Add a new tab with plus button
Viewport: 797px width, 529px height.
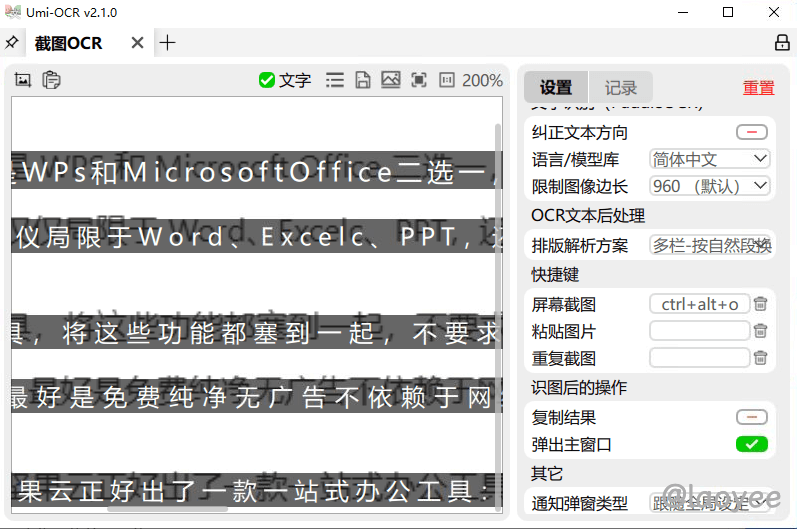click(168, 43)
